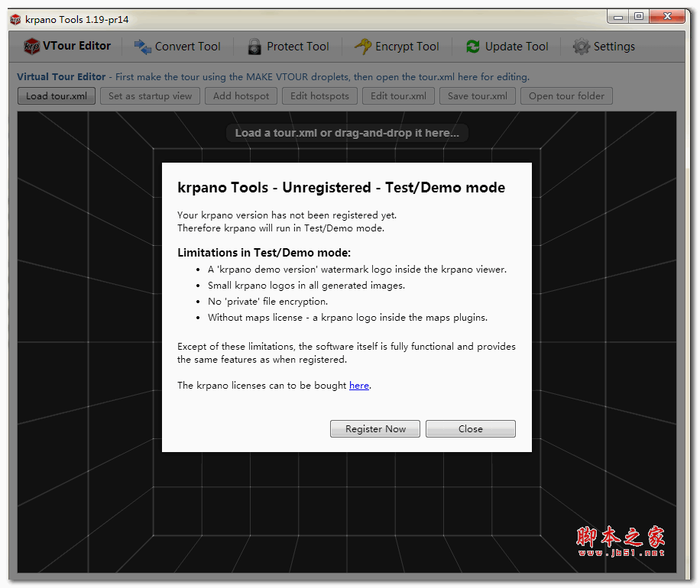The image size is (700, 588).
Task: Click the "No 'private' file encryption." bullet
Action: [268, 302]
